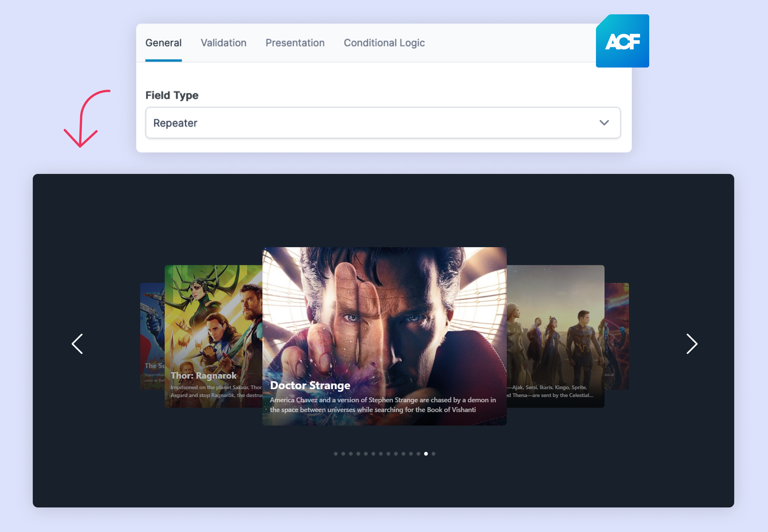Select the Presentation tab

click(x=295, y=43)
